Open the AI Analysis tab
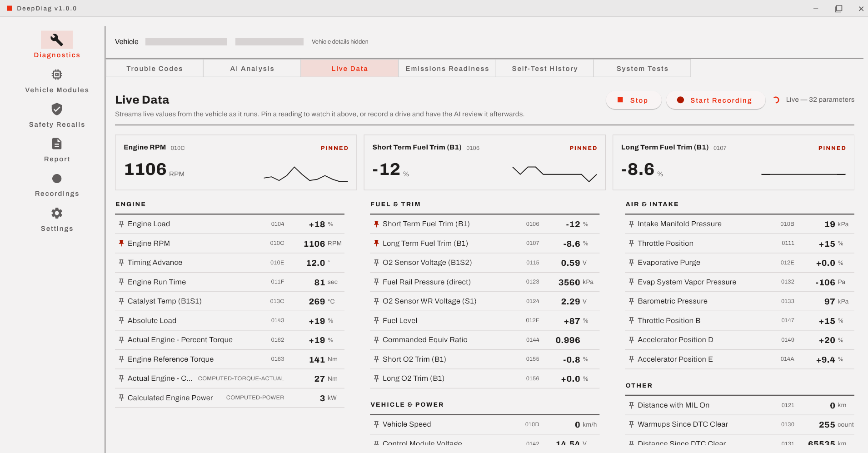The image size is (868, 453). [x=252, y=69]
